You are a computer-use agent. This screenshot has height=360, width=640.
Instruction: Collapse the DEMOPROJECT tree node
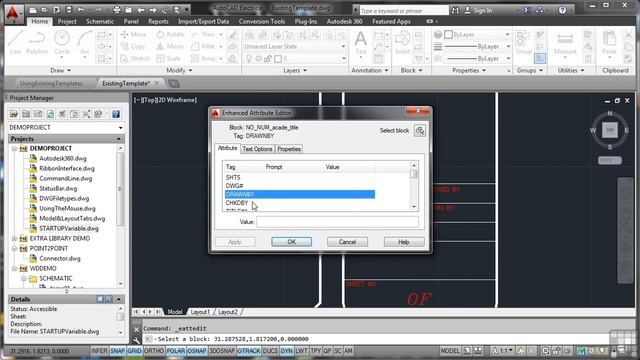(x=14, y=149)
